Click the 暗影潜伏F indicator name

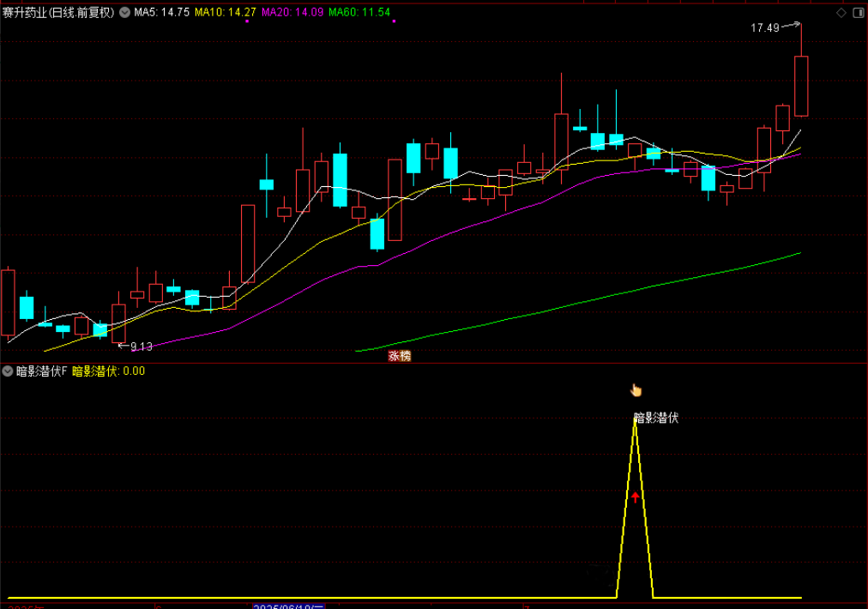click(41, 371)
